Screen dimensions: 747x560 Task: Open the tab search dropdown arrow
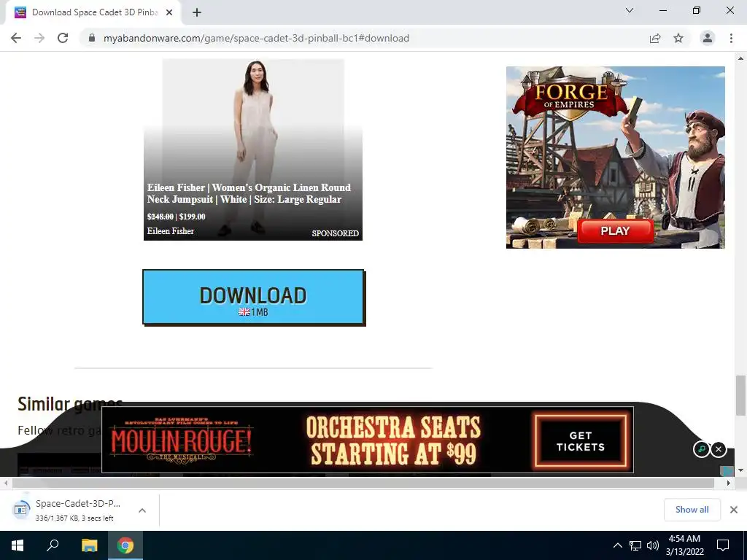pos(630,10)
